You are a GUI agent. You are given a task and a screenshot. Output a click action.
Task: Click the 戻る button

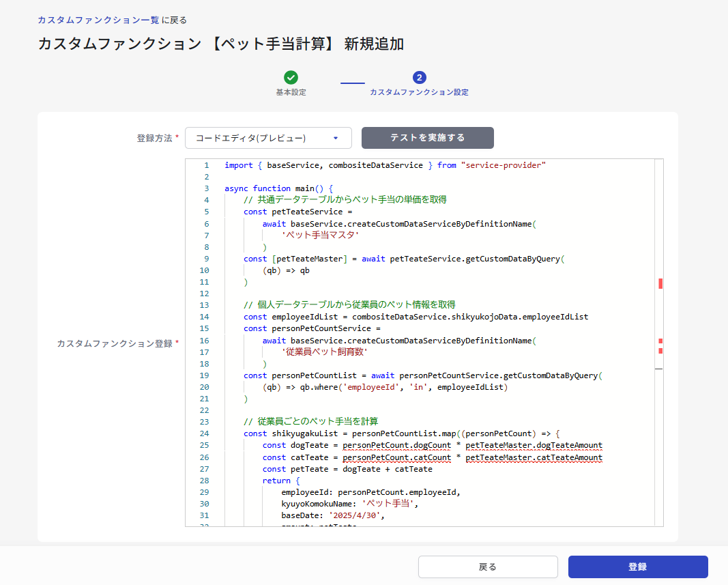point(488,567)
